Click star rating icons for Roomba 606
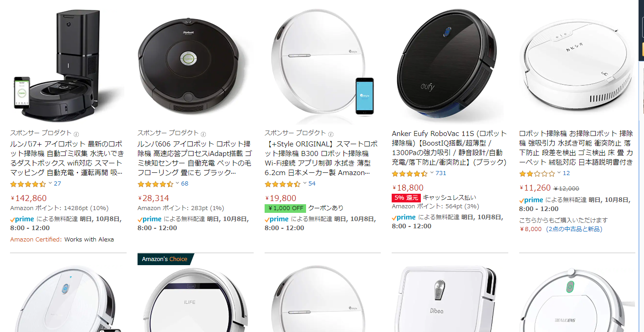 click(x=155, y=184)
